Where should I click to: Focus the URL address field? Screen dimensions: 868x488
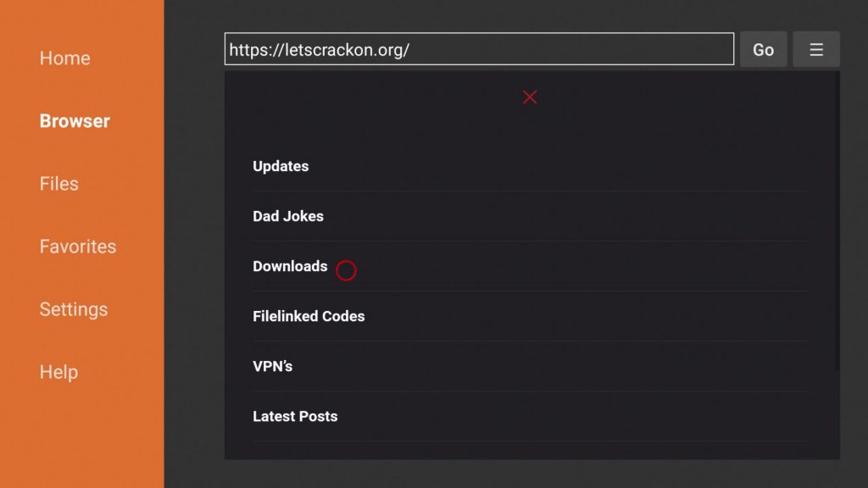point(480,49)
